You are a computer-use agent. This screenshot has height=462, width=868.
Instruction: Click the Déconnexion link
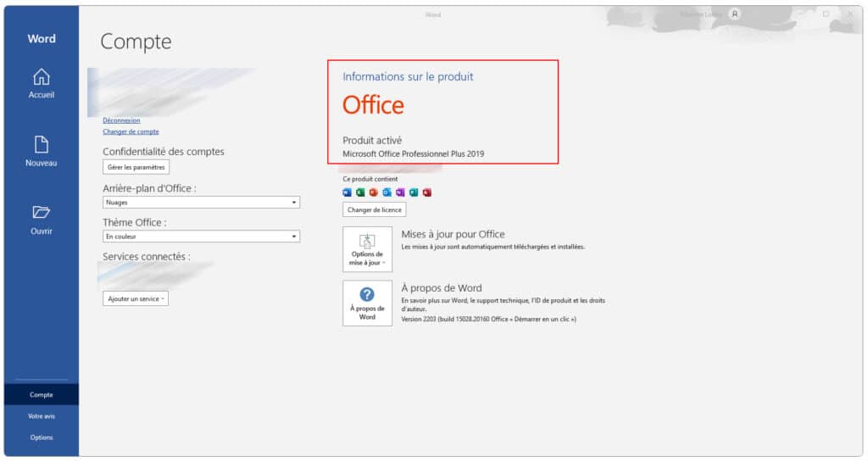121,120
